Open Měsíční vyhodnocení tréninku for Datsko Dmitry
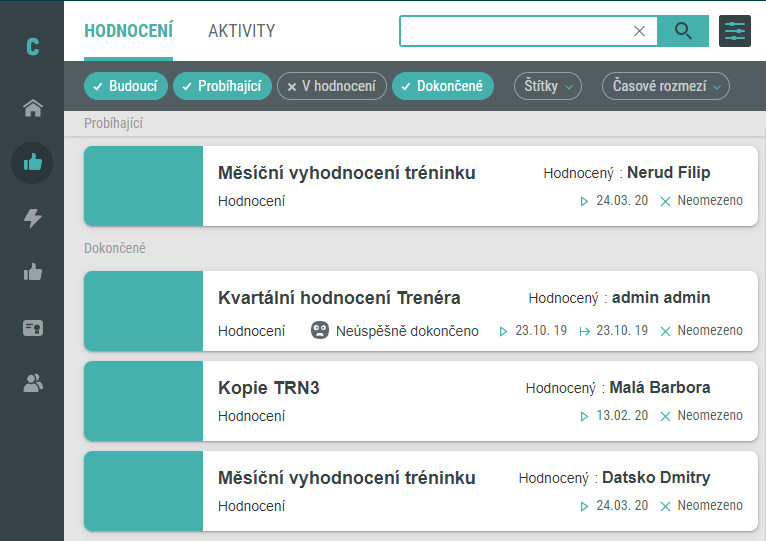The width and height of the screenshot is (766, 541). pyautogui.click(x=347, y=477)
